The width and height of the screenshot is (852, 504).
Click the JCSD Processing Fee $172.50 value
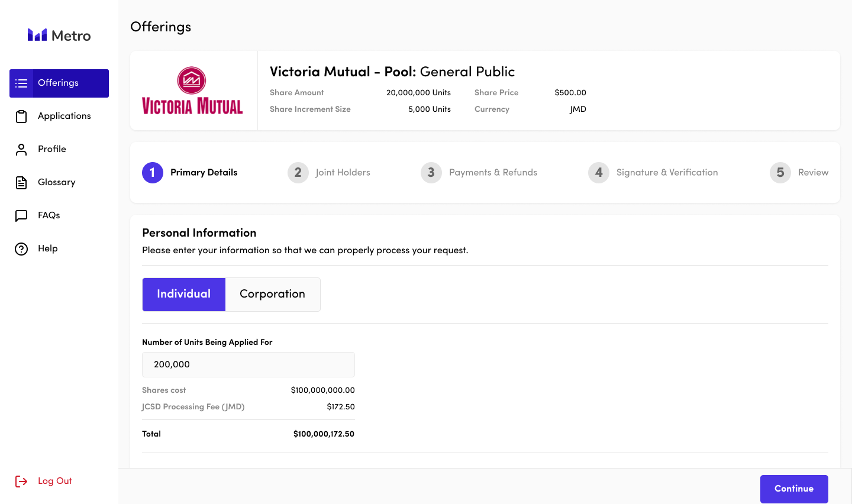[341, 407]
